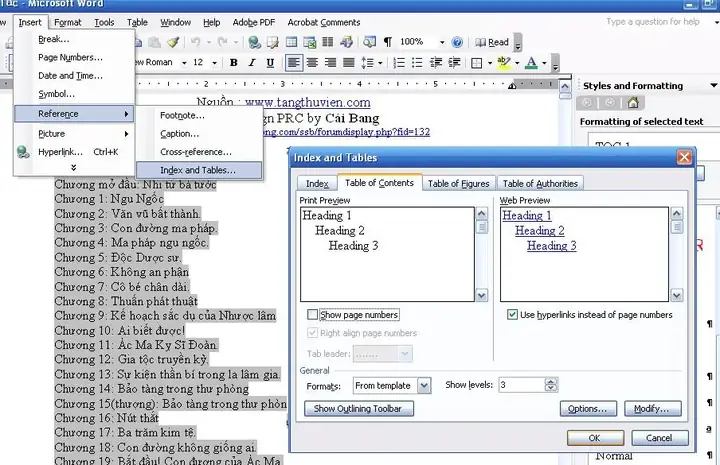Click the Outside Border icon
720x465 pixels.
point(477,63)
